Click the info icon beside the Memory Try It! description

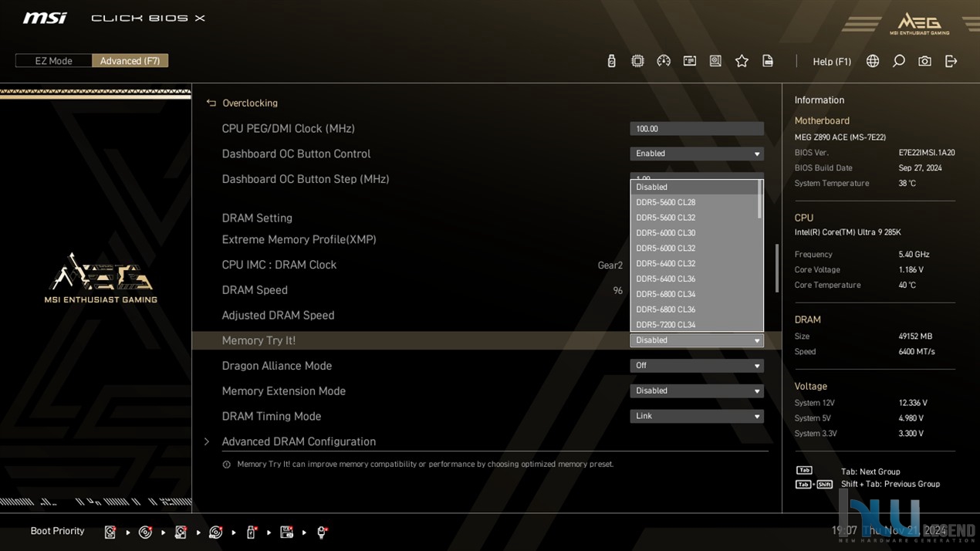226,465
